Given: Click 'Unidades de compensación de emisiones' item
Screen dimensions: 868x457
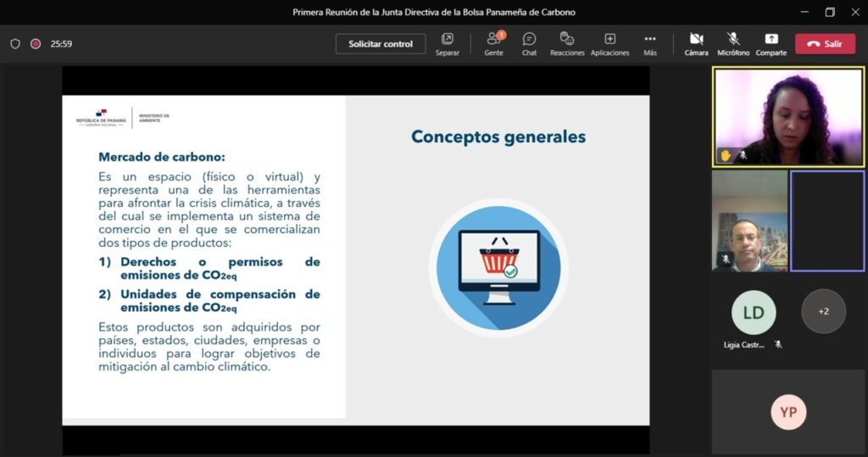Looking at the screenshot, I should [x=209, y=301].
